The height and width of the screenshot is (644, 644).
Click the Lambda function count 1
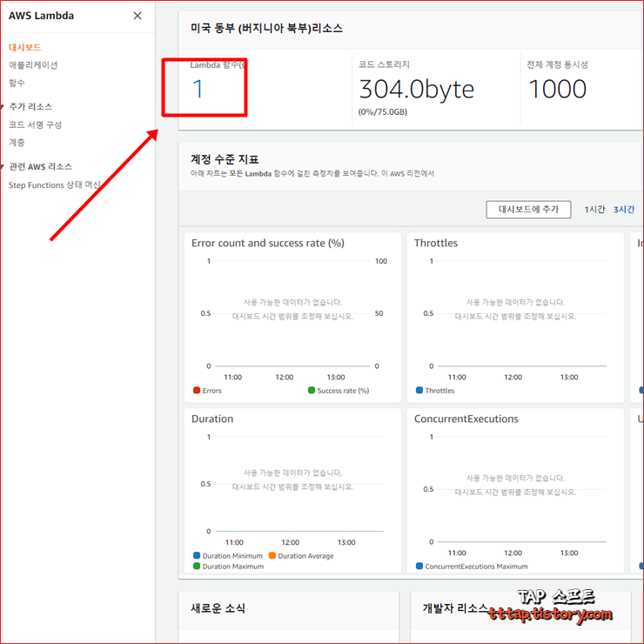point(198,89)
